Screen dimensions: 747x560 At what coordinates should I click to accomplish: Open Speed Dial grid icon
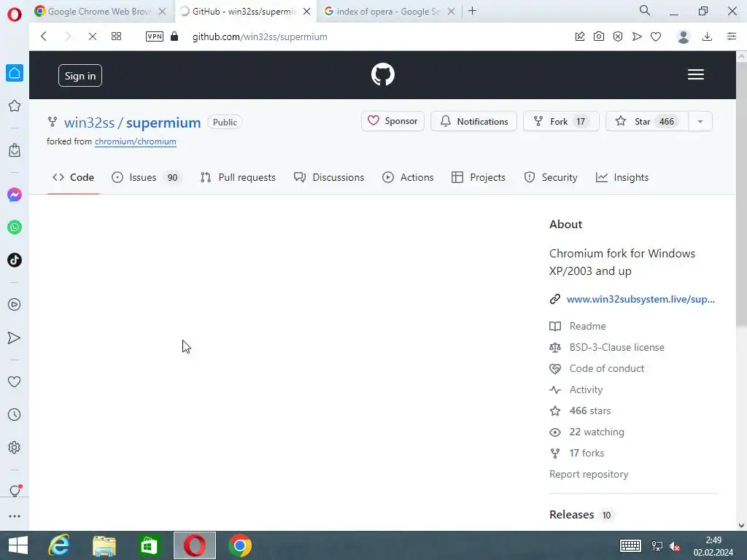point(116,36)
